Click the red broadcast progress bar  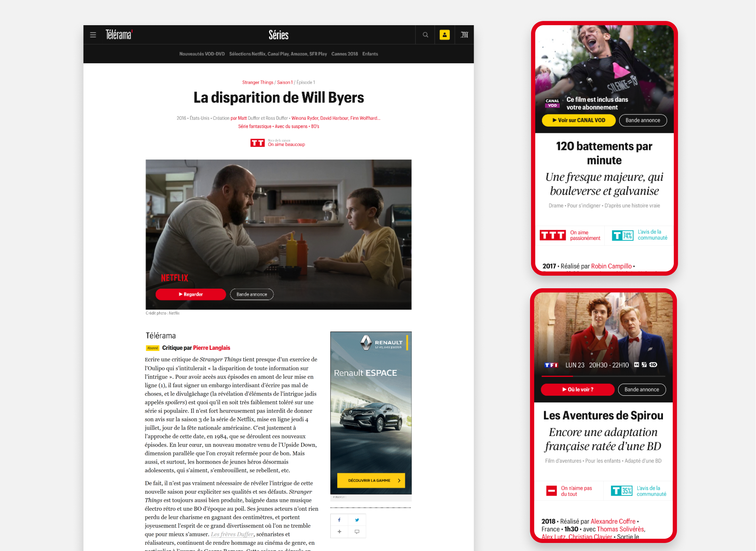click(x=557, y=376)
